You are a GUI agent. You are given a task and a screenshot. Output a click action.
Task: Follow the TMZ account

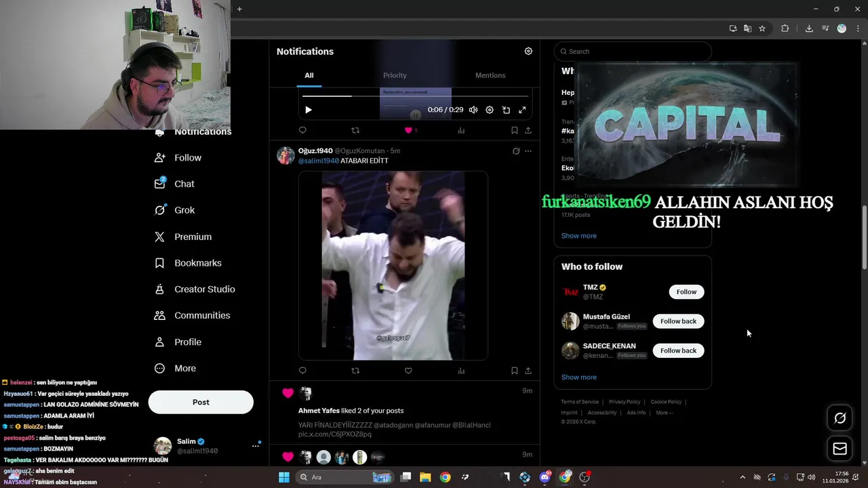click(686, 292)
